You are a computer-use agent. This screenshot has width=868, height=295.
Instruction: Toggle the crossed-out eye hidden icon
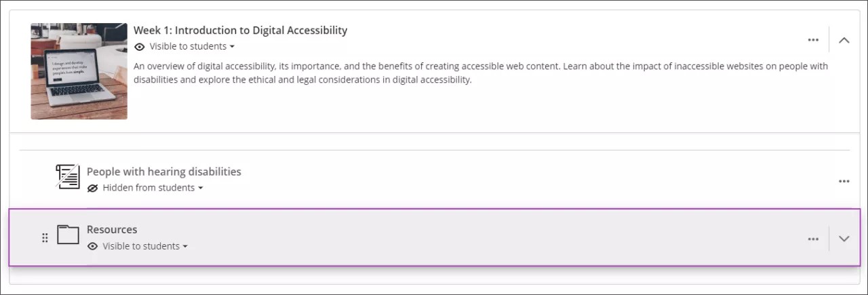click(93, 188)
